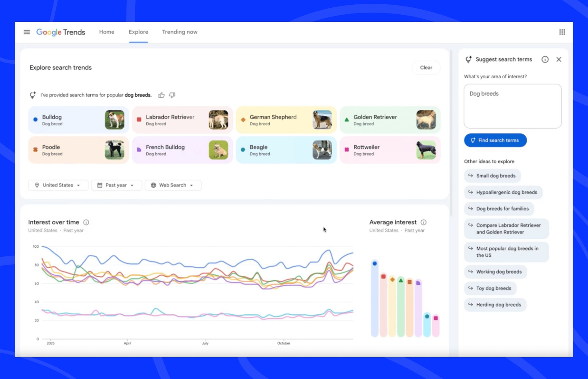The width and height of the screenshot is (588, 379).
Task: Open the Web Search type dropdown
Action: [x=173, y=185]
